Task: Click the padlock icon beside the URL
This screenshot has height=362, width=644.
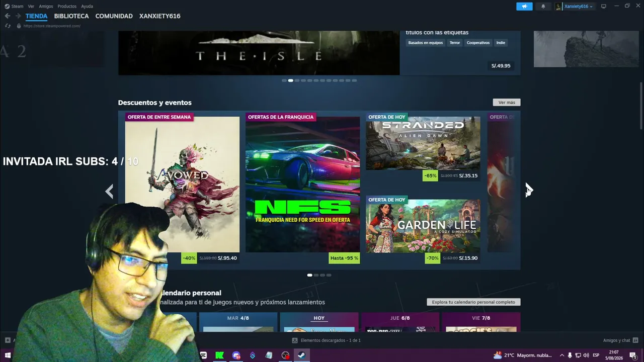Action: 19,26
